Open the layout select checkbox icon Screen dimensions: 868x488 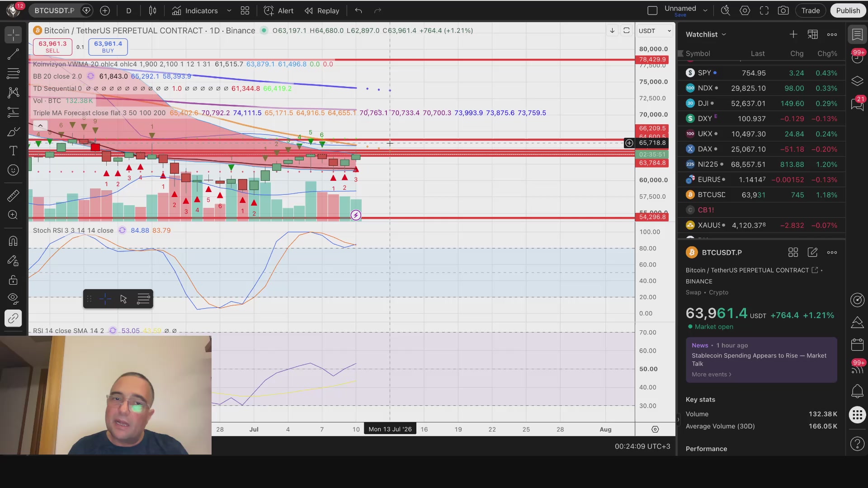coord(652,11)
